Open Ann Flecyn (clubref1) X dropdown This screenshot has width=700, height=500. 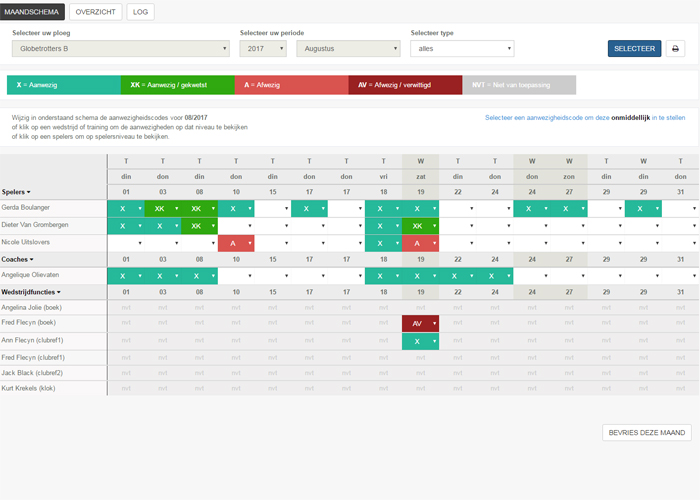420,342
